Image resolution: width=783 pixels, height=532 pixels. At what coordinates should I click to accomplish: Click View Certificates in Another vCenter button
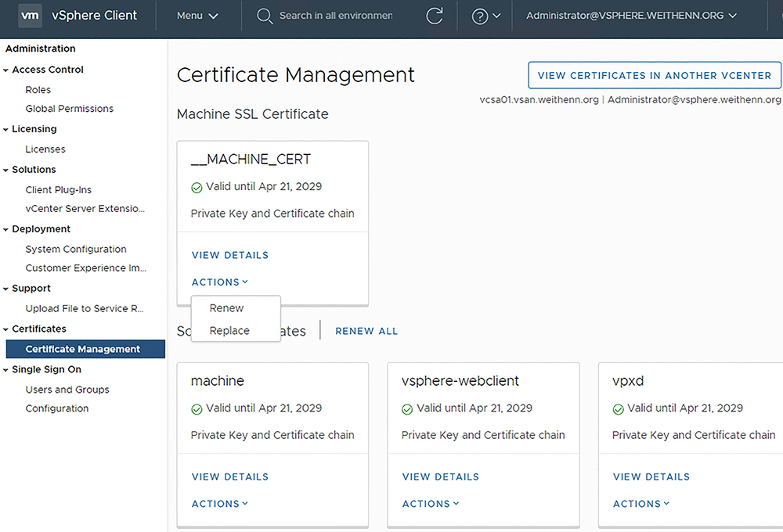655,75
